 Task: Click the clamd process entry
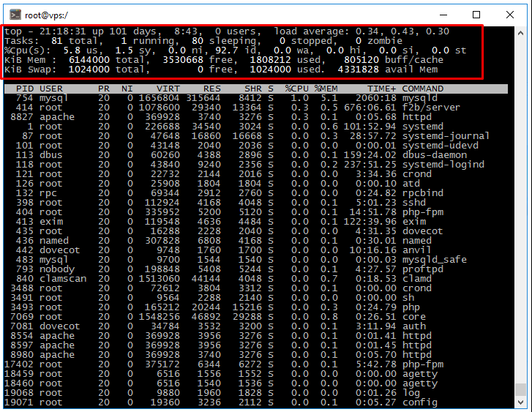click(x=416, y=279)
